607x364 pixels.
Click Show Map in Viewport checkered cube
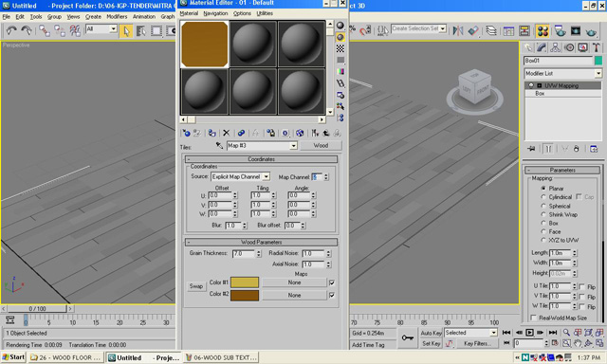(300, 133)
